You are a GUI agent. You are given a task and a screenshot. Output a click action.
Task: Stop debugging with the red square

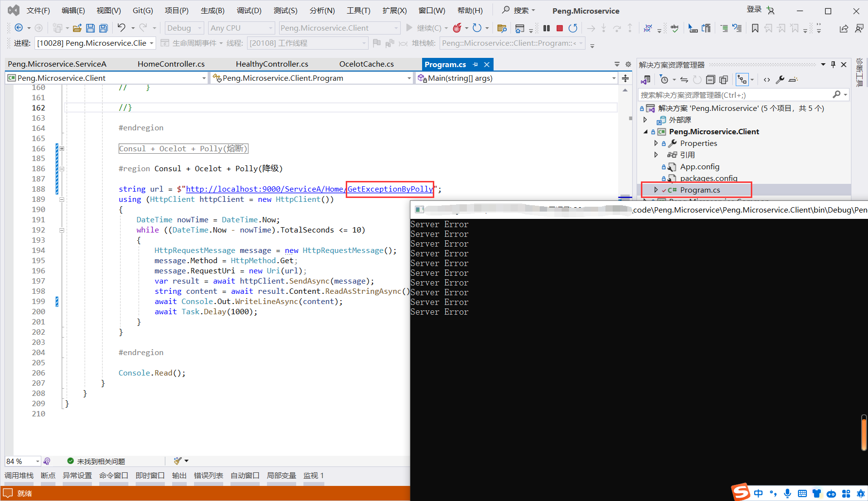pyautogui.click(x=560, y=28)
